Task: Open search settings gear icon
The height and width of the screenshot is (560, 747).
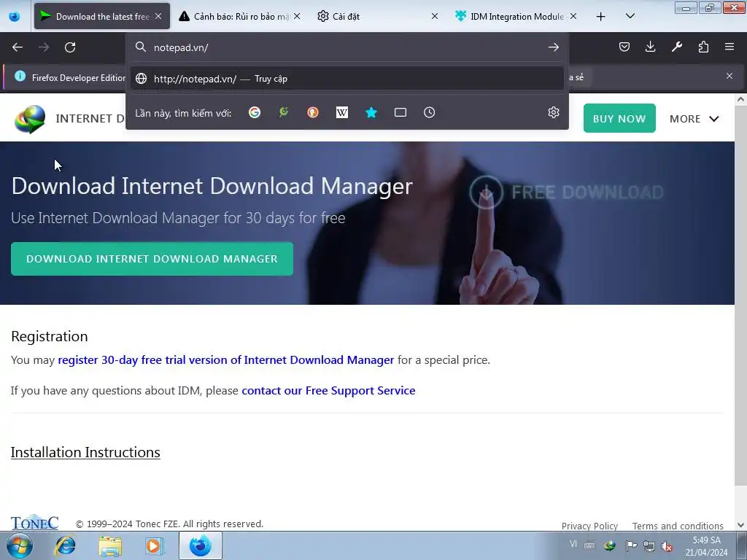Action: click(553, 112)
